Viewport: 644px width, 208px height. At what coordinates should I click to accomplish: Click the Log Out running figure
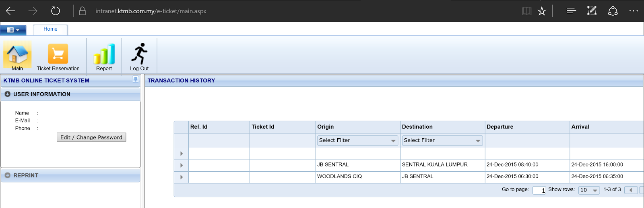[139, 54]
